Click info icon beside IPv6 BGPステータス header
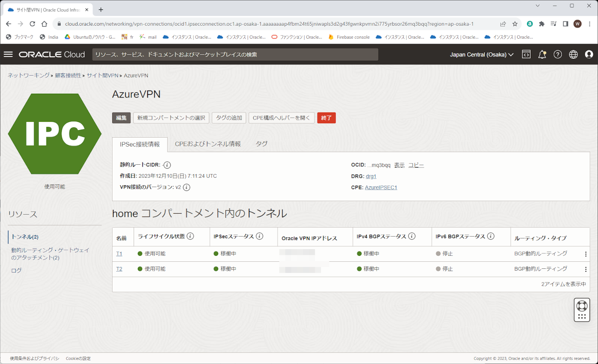Viewport: 598px width, 364px height. point(491,236)
